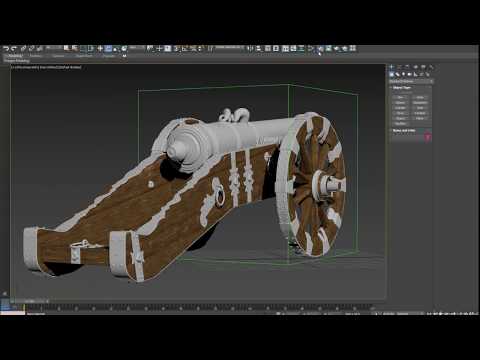The image size is (480, 360).
Task: Click the Box primitive button
Action: click(x=400, y=97)
